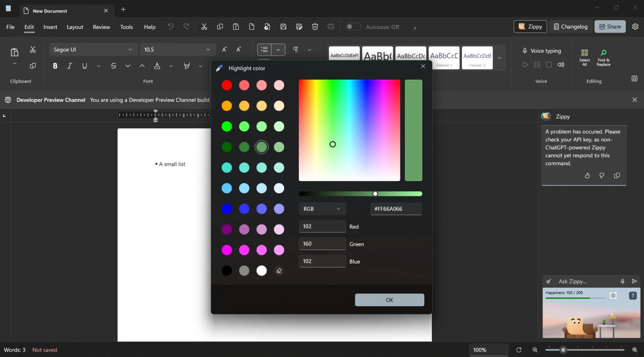Toggle the bulleted list button

[x=264, y=49]
